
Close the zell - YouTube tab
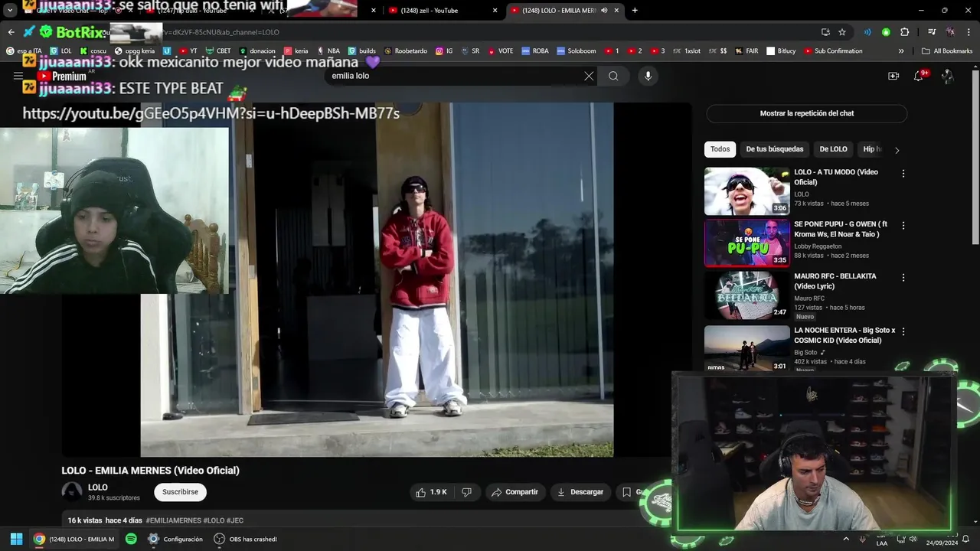495,11
